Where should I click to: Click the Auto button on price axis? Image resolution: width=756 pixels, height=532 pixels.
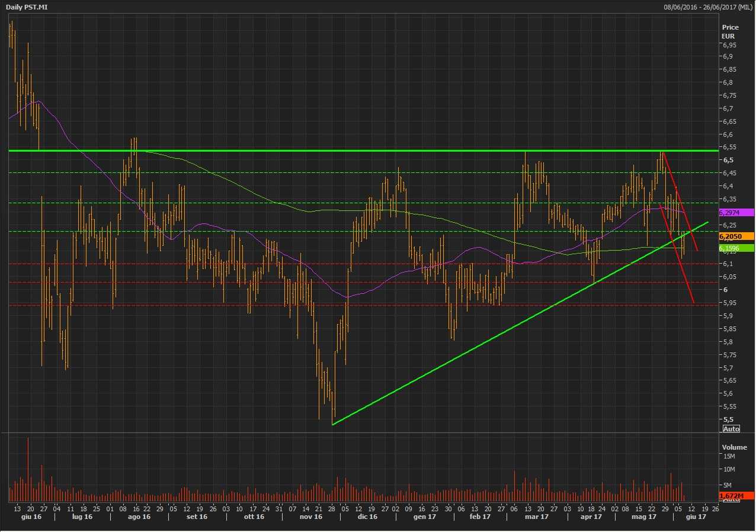pyautogui.click(x=732, y=429)
